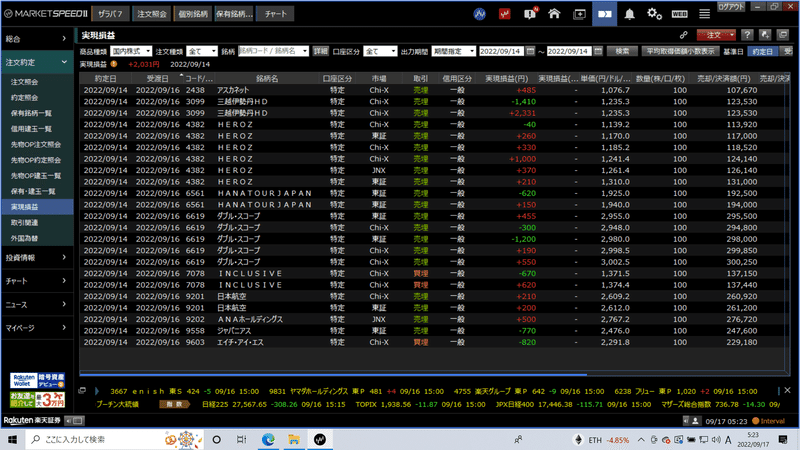800x450 pixels.
Task: Click the panel toggle icon beside Rakuten logo
Action: 74,421
